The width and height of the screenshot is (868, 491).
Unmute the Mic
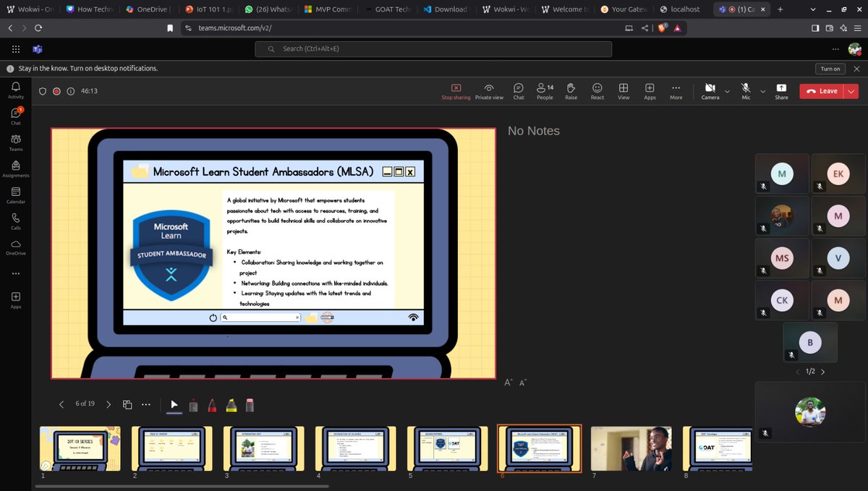point(746,91)
